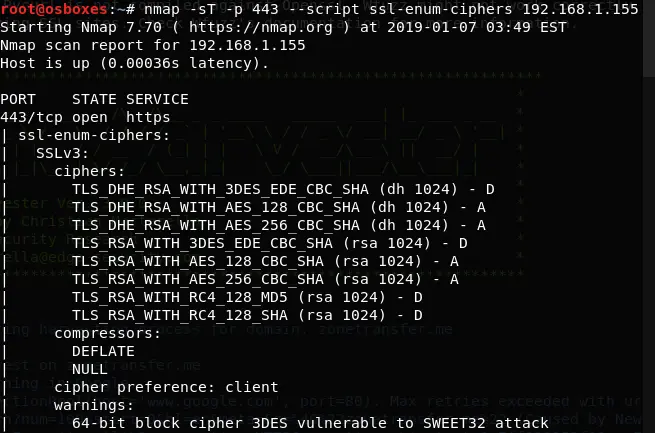This screenshot has width=655, height=433.
Task: Click the PORT STATE SERVICE header row
Action: (94, 99)
